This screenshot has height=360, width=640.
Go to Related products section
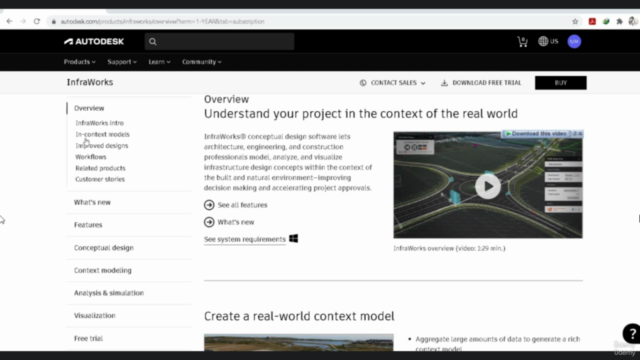pyautogui.click(x=100, y=168)
